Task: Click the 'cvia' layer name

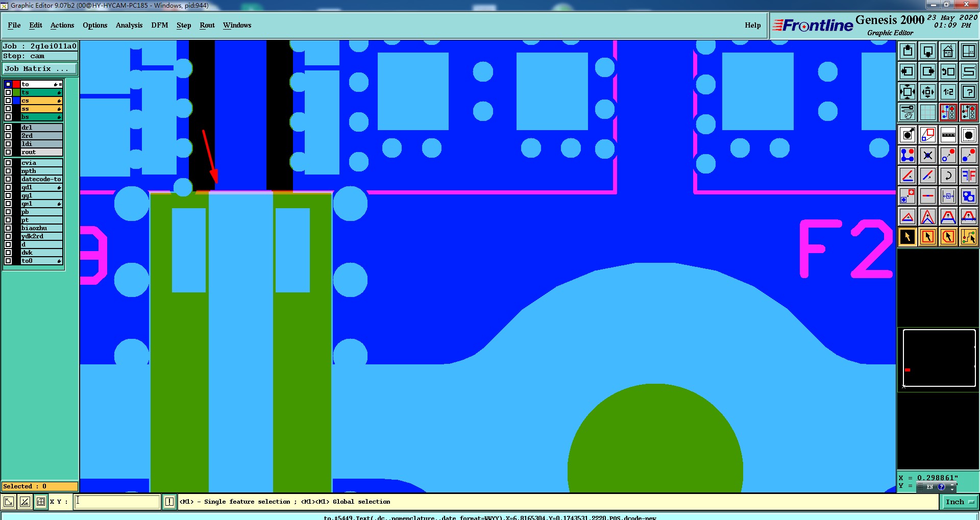Action: (x=41, y=163)
